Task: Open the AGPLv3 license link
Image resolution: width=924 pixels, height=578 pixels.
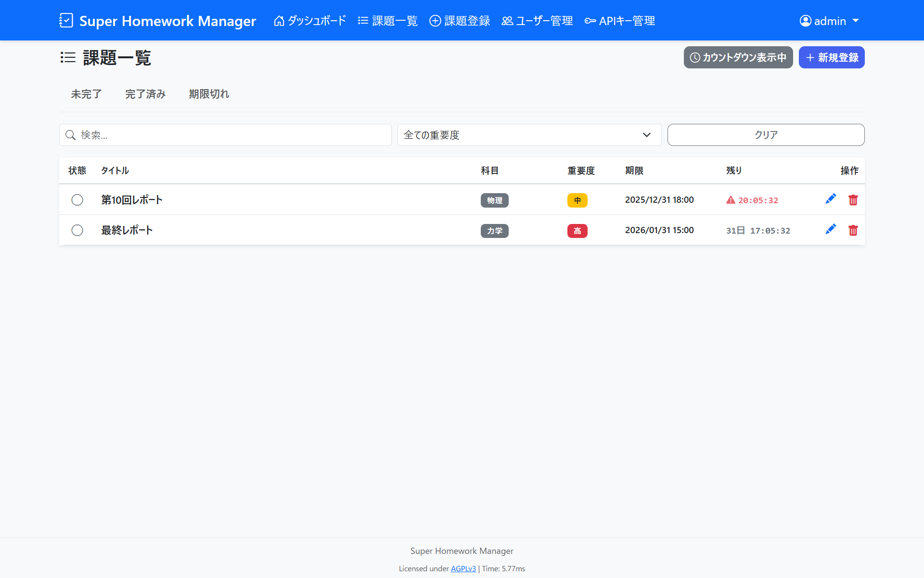Action: (463, 568)
